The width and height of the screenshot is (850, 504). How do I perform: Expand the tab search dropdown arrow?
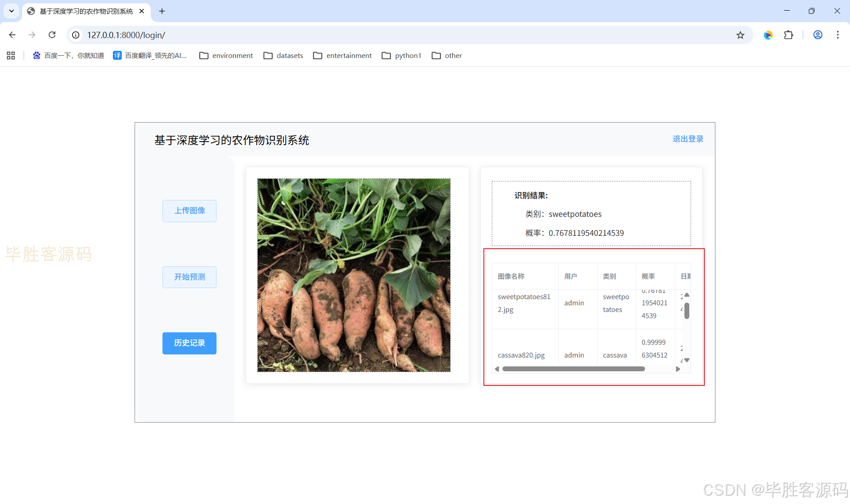(x=11, y=11)
